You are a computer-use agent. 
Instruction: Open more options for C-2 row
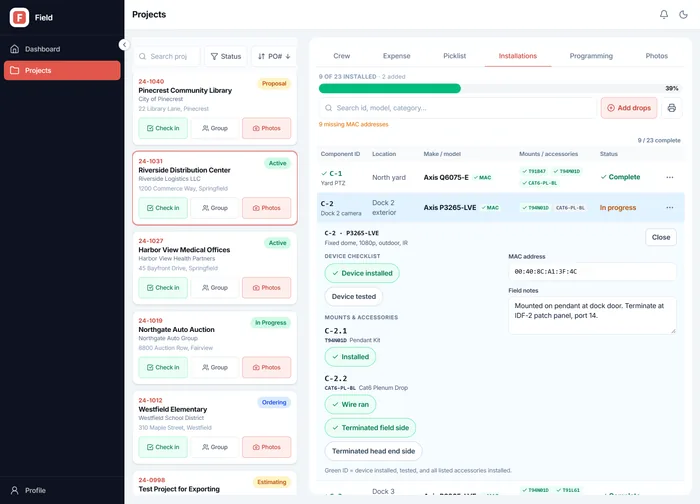[670, 208]
